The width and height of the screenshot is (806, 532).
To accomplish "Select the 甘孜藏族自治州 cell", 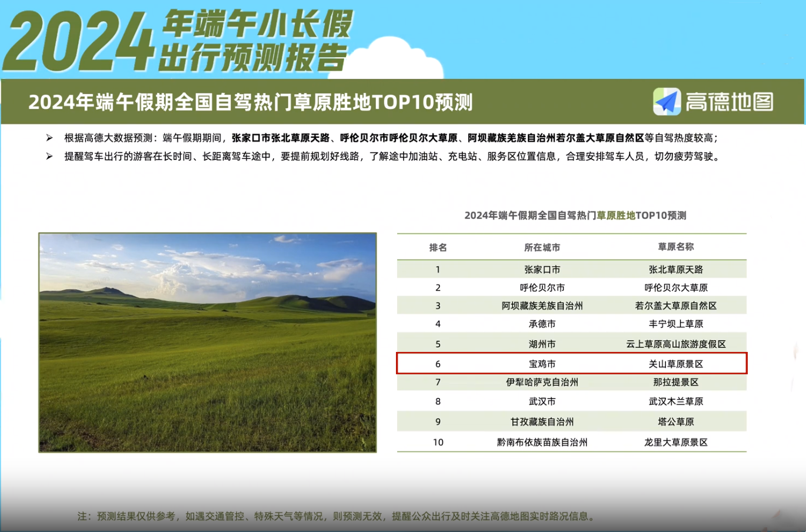I will click(x=542, y=422).
